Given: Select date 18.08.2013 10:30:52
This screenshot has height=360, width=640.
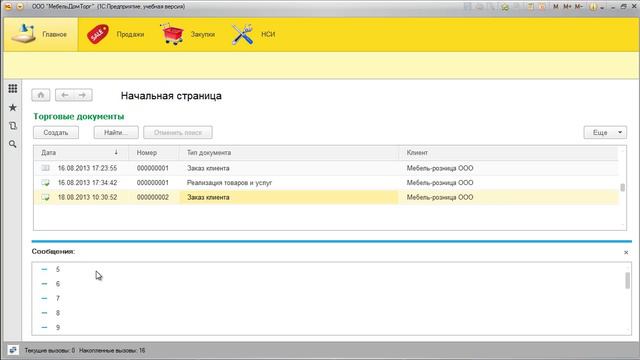Looking at the screenshot, I should click(x=87, y=197).
